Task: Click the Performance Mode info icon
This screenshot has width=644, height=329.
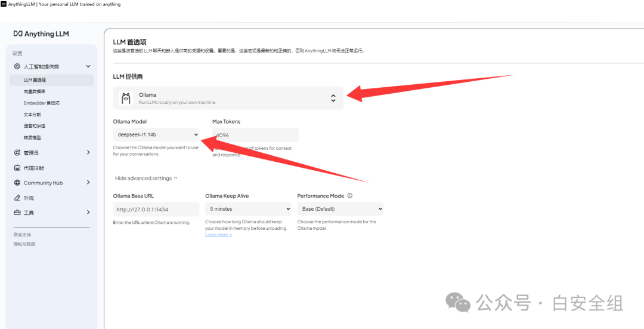Action: coord(350,195)
